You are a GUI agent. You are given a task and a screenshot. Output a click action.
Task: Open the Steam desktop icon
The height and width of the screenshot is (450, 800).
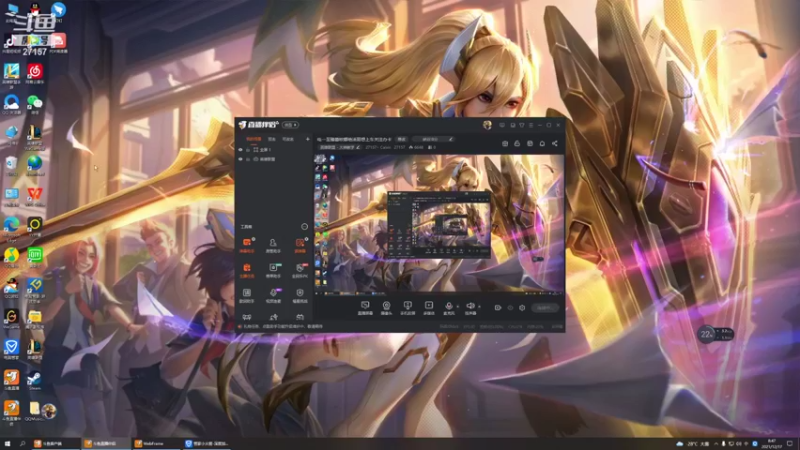pyautogui.click(x=35, y=381)
